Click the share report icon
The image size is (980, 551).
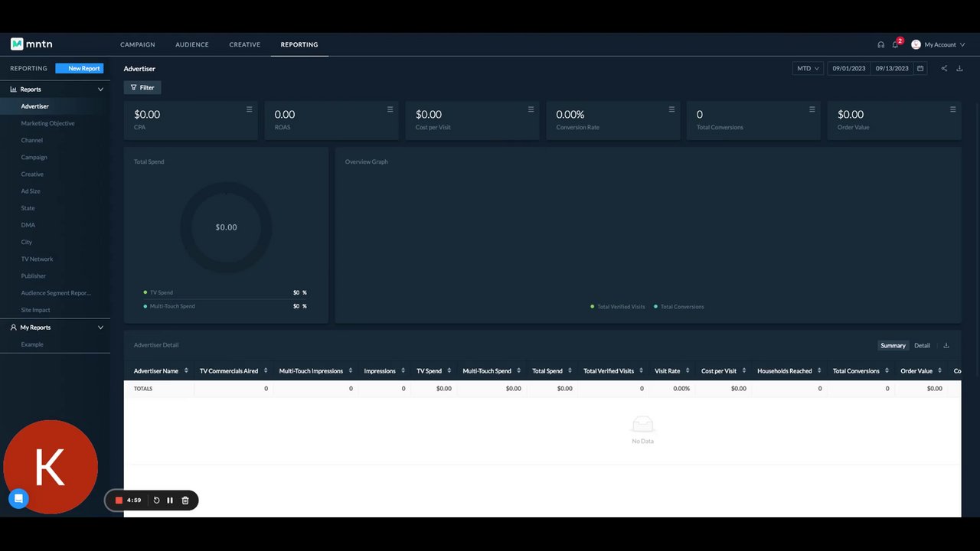click(944, 68)
